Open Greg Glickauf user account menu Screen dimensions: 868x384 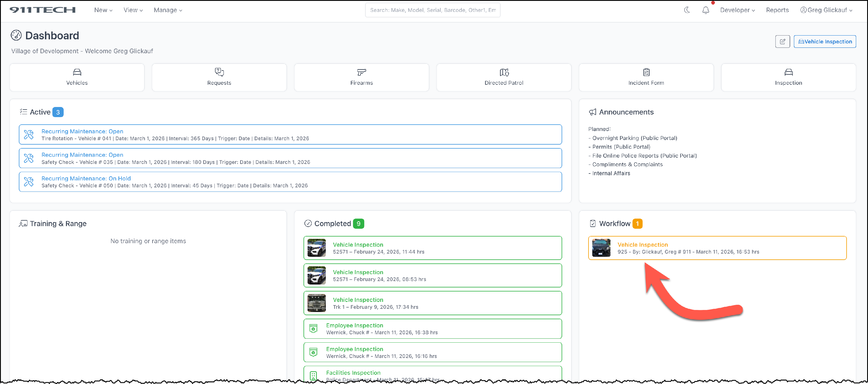[826, 10]
